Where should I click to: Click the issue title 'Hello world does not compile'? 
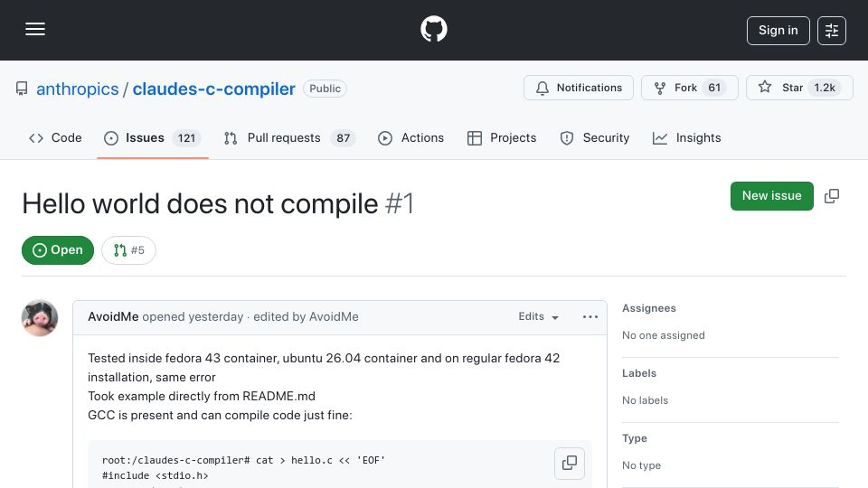200,203
